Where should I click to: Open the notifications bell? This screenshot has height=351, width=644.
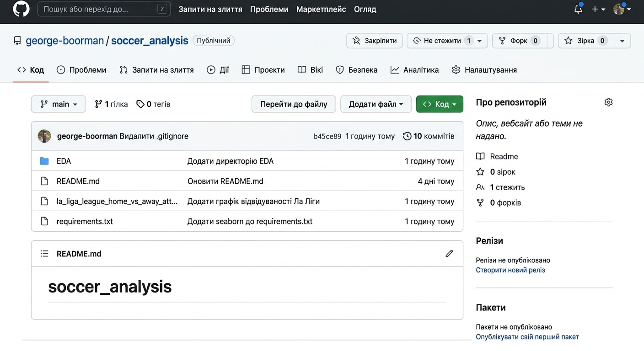click(x=578, y=9)
